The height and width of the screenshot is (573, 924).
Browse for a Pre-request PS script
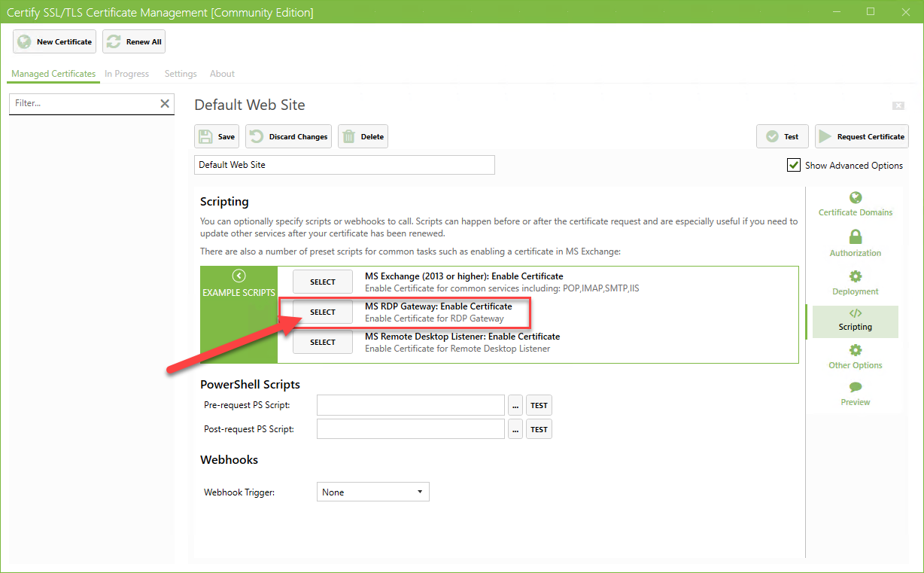[515, 406]
